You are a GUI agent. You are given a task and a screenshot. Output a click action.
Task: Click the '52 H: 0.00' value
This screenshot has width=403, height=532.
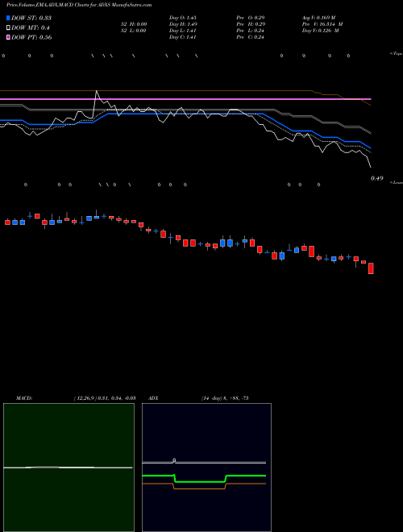[x=134, y=24]
